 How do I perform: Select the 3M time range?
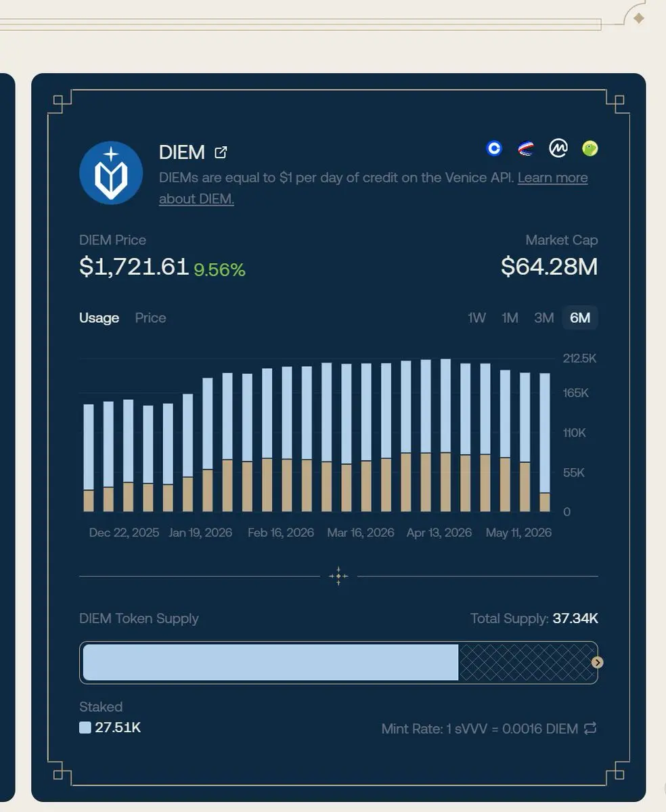click(544, 318)
